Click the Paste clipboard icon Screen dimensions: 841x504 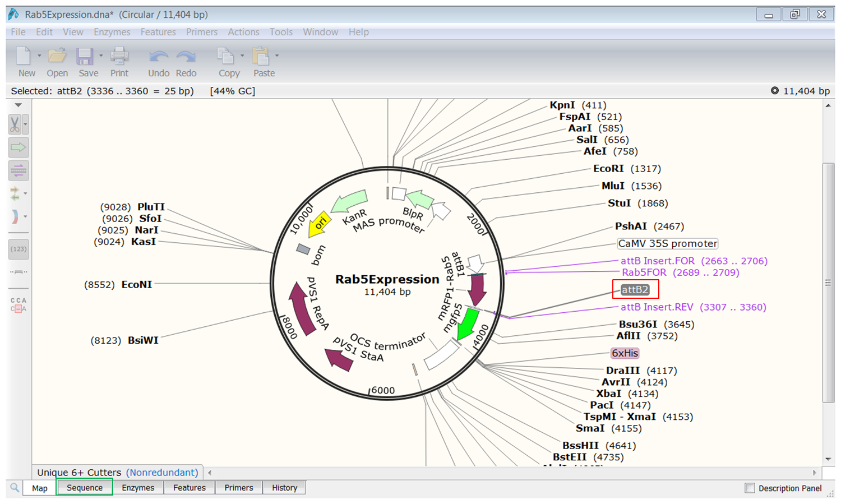point(261,56)
